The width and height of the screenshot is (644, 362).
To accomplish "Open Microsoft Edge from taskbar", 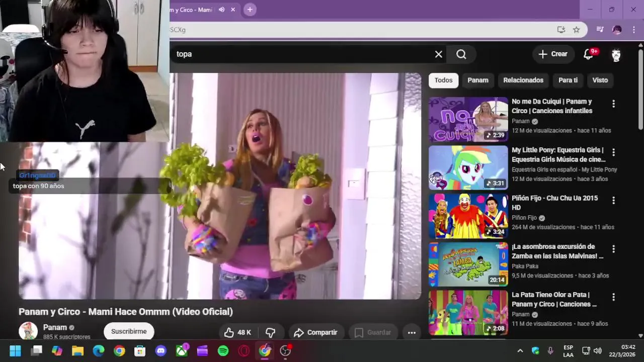I will pyautogui.click(x=99, y=350).
